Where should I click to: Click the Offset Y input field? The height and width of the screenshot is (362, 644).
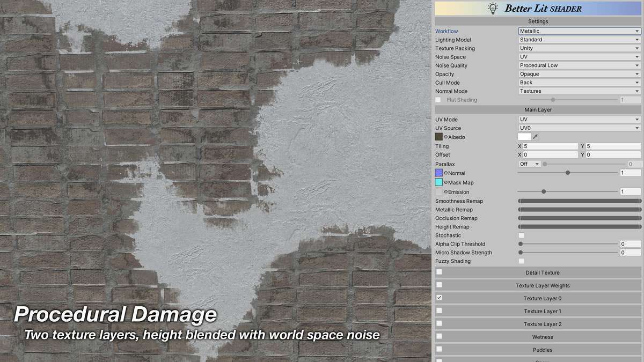pos(613,154)
